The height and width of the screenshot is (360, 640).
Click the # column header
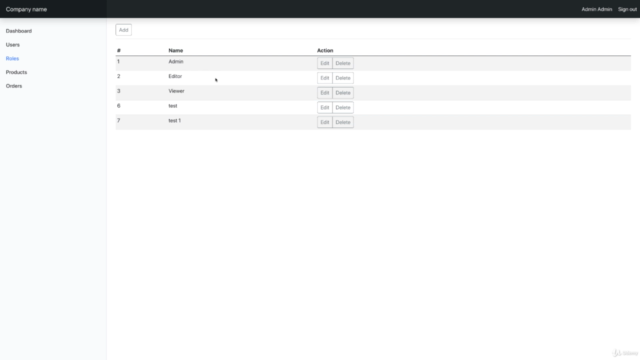coord(119,51)
